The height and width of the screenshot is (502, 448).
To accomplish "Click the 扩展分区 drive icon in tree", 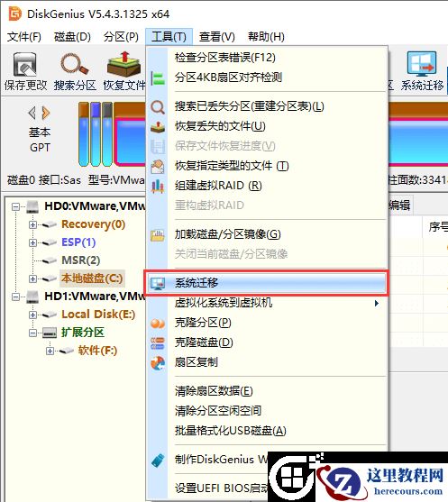I will 50,333.
